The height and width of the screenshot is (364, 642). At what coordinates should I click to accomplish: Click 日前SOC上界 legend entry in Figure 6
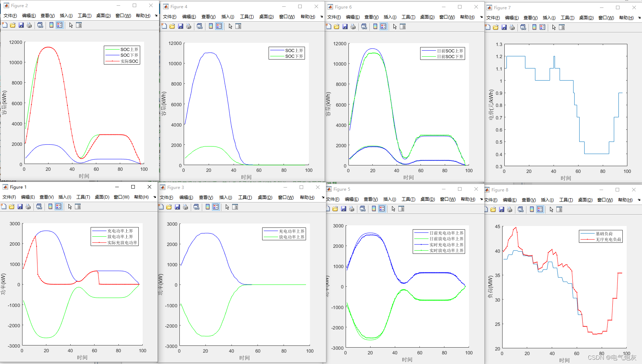pos(450,51)
